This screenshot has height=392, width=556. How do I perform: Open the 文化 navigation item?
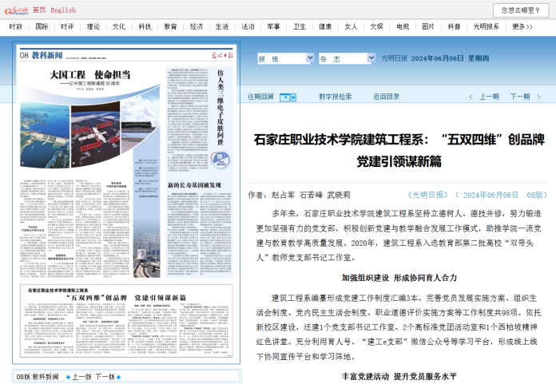(119, 26)
